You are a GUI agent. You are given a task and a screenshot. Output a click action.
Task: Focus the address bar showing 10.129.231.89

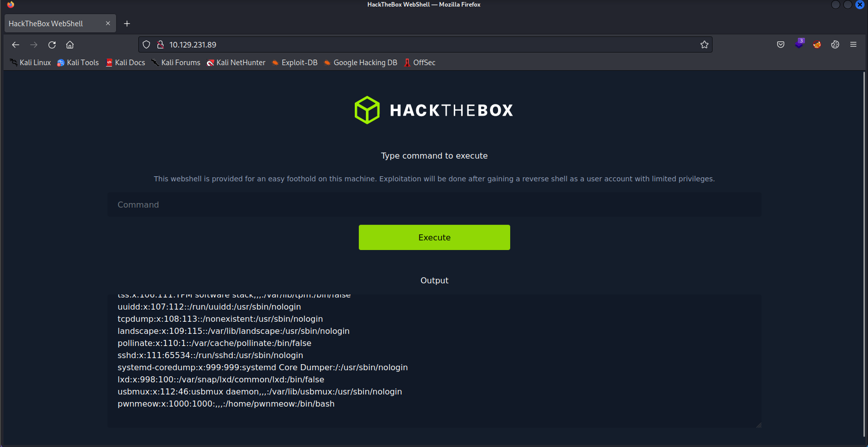point(425,44)
